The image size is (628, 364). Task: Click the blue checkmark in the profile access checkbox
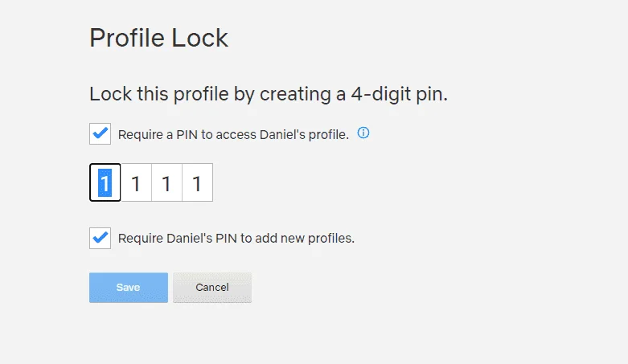tap(101, 133)
